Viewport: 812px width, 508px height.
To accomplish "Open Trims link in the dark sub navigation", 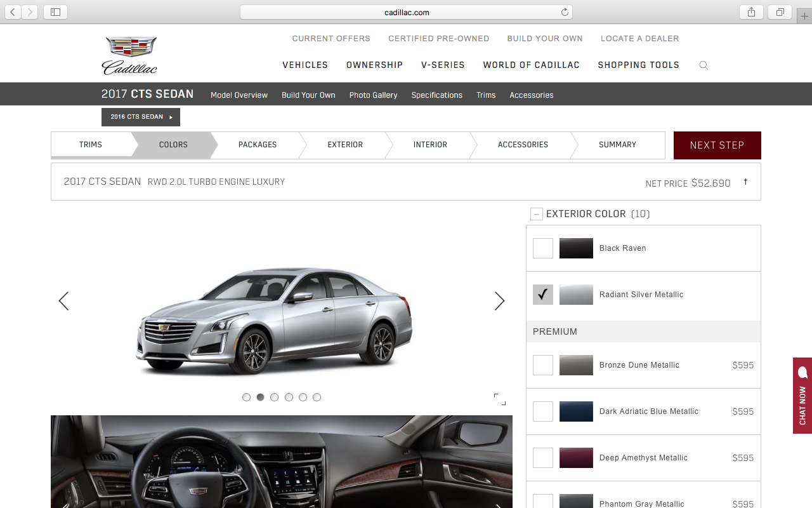I will [486, 95].
